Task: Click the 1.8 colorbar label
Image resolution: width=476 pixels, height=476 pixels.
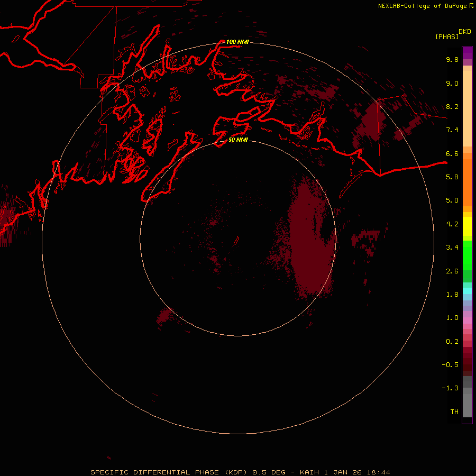Action: (x=452, y=295)
